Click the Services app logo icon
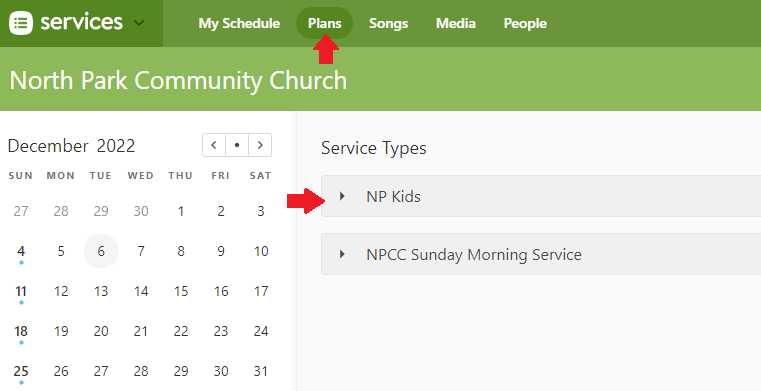761x391 pixels. point(21,23)
